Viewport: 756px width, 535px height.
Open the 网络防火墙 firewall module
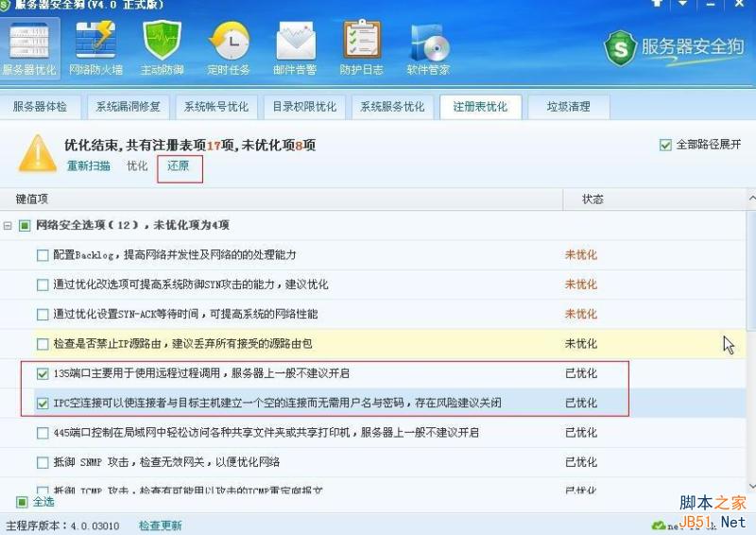tap(96, 48)
